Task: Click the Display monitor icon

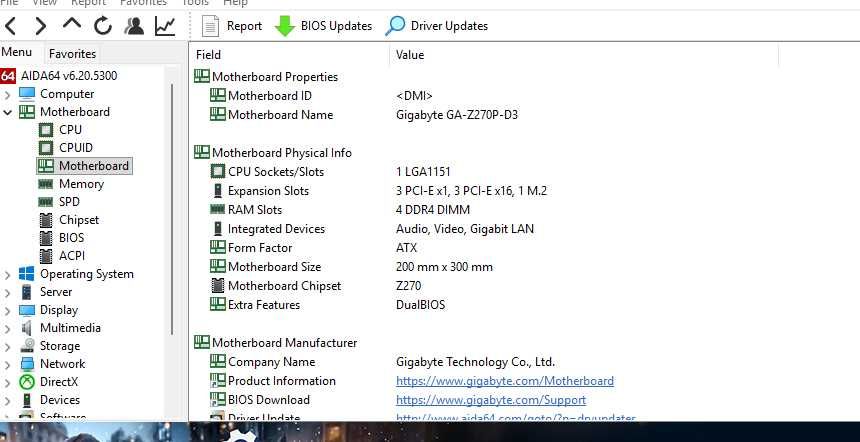Action: pyautogui.click(x=27, y=310)
